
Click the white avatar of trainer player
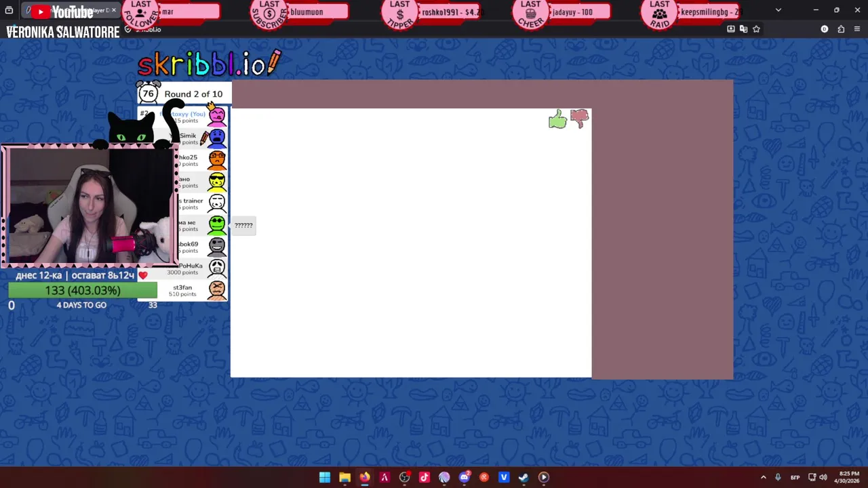point(217,203)
